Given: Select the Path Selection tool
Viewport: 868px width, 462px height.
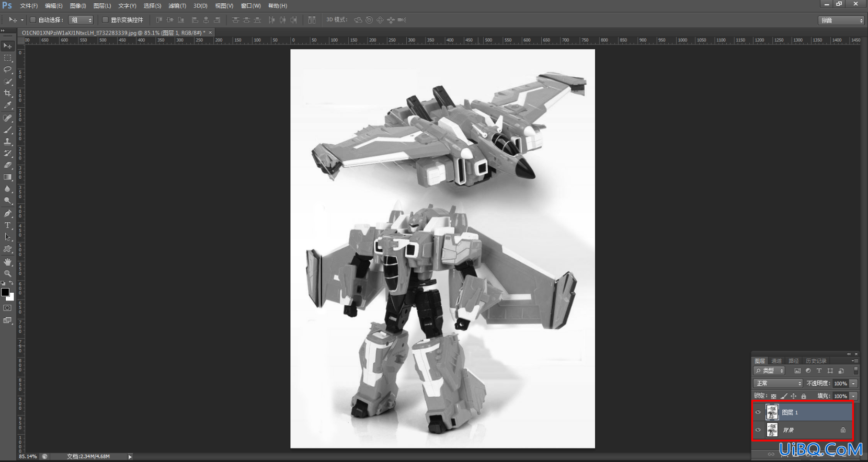Looking at the screenshot, I should (x=7, y=237).
